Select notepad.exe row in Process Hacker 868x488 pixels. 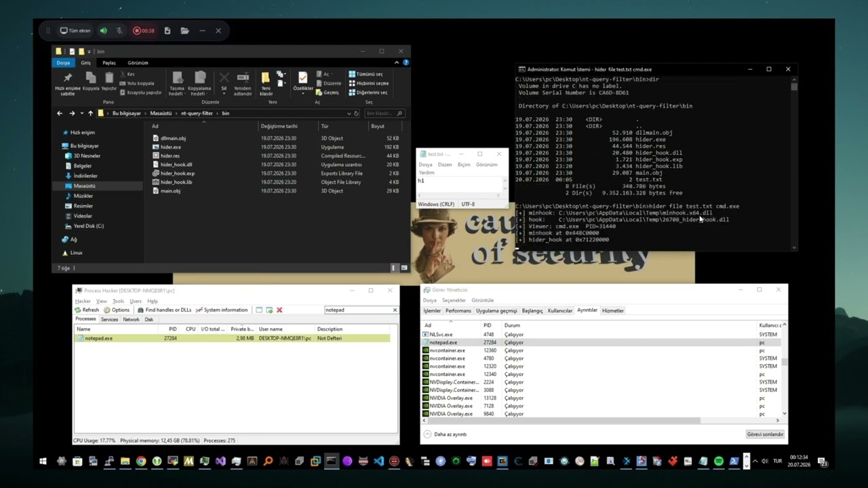point(233,338)
